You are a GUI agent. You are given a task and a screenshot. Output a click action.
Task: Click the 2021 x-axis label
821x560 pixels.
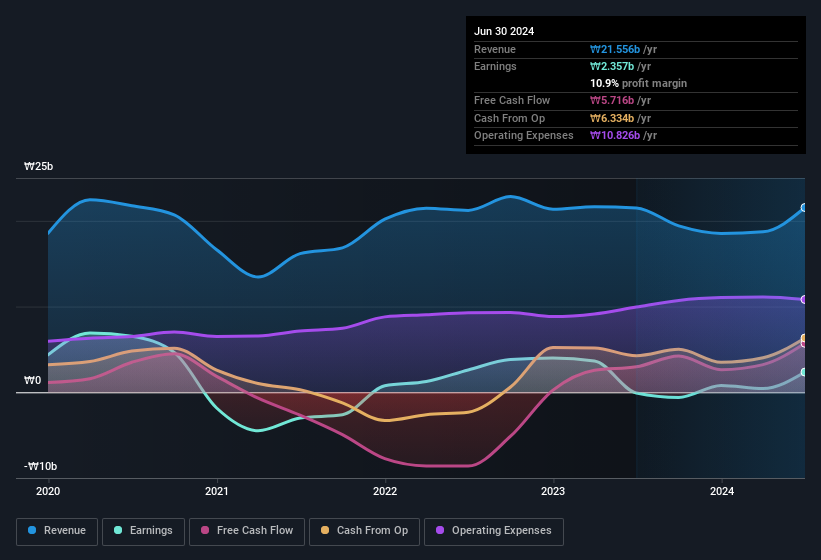(217, 491)
